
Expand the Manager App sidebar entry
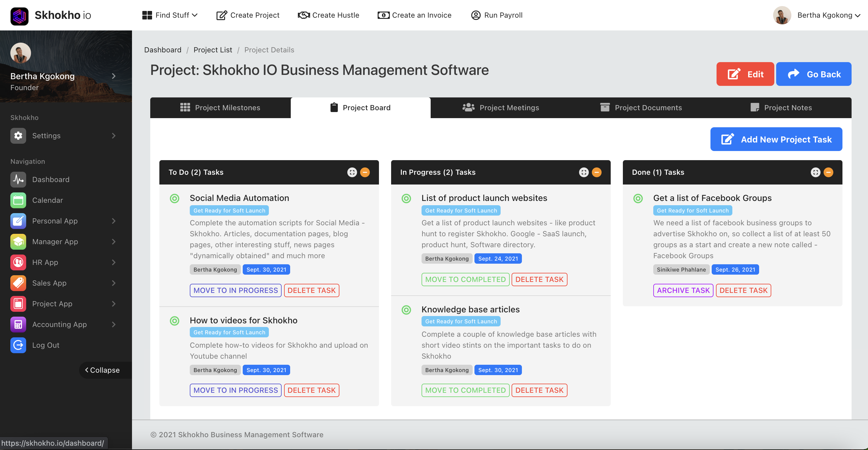[55, 241]
